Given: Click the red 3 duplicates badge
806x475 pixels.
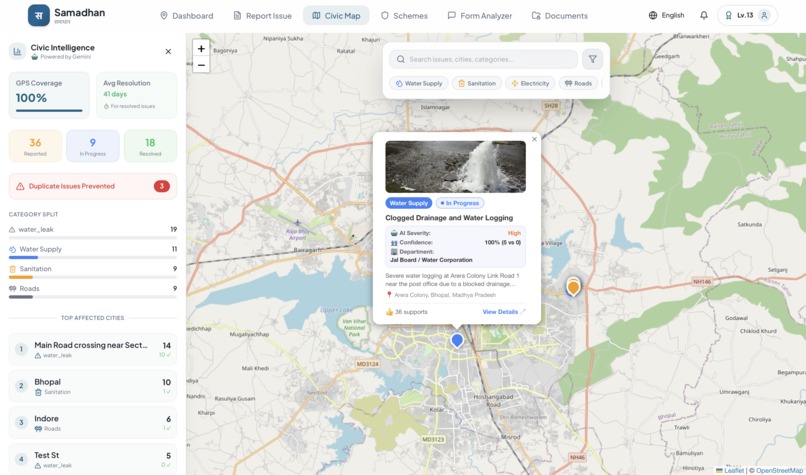Looking at the screenshot, I should 161,186.
